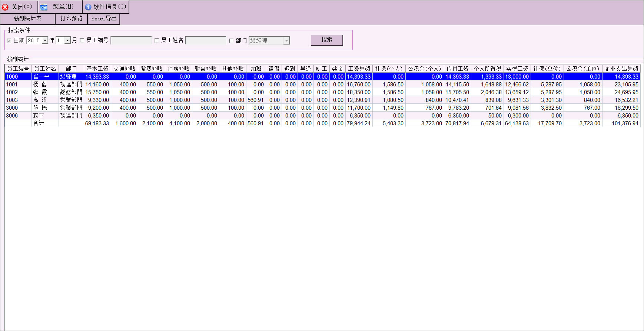Enable the 员工编号 filter checkbox
644x331 pixels.
click(x=82, y=40)
